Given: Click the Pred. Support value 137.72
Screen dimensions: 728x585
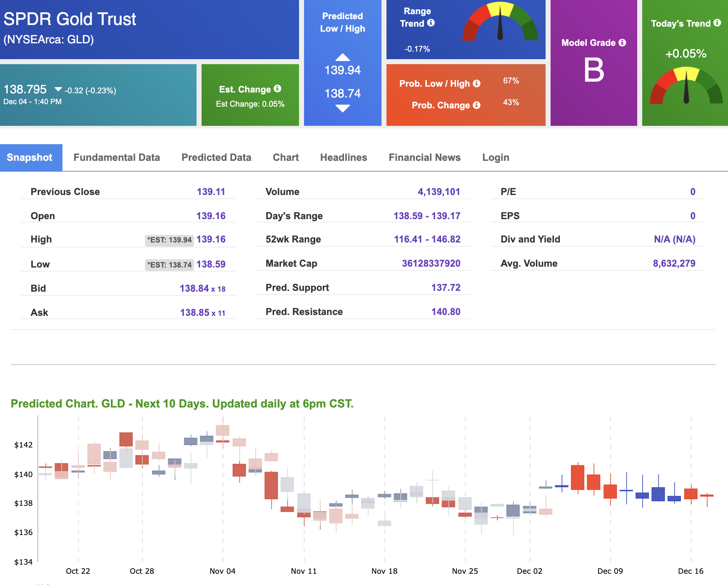Looking at the screenshot, I should pyautogui.click(x=446, y=287).
